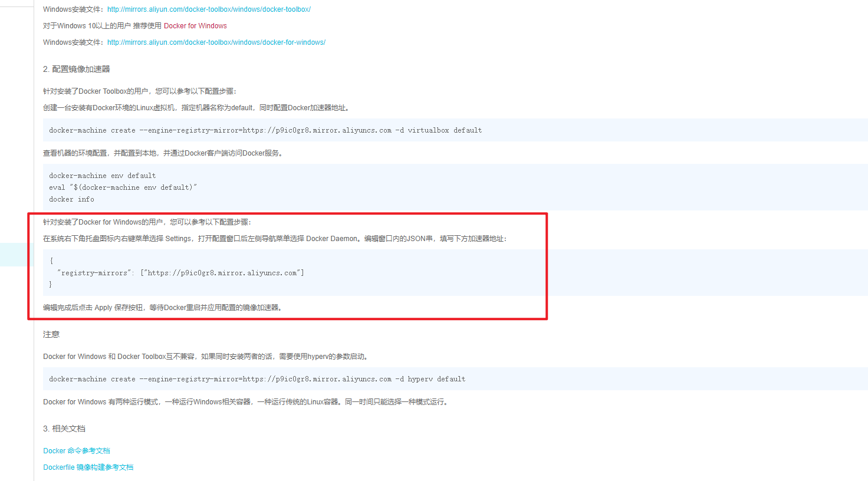Image resolution: width=868 pixels, height=481 pixels.
Task: Click the 'docker info' code line
Action: coord(71,199)
